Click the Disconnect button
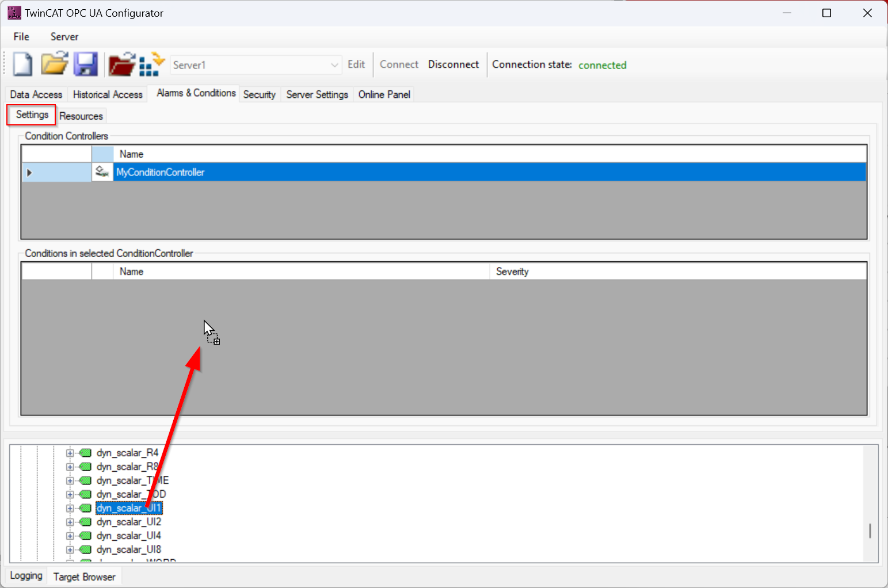 click(453, 64)
